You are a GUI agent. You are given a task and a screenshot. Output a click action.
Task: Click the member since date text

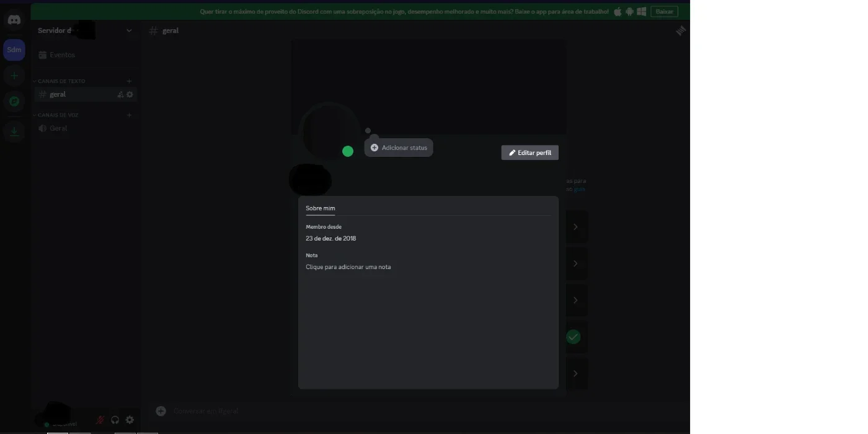coord(331,239)
